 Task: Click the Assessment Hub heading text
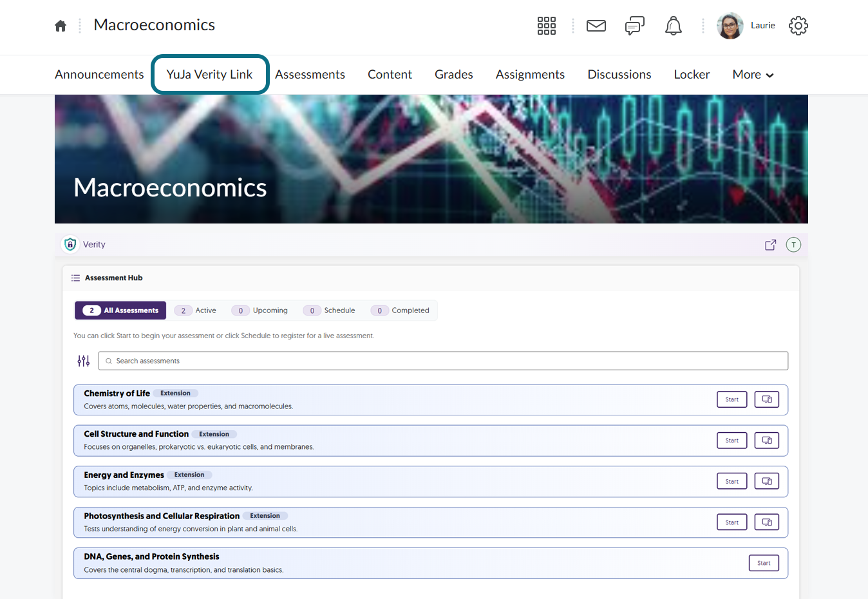point(114,278)
